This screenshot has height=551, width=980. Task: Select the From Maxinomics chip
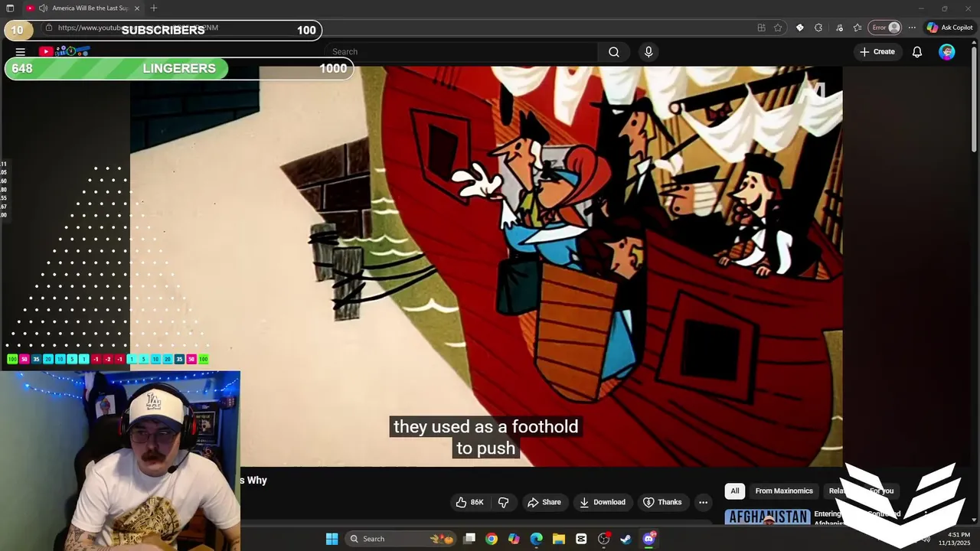[784, 491]
